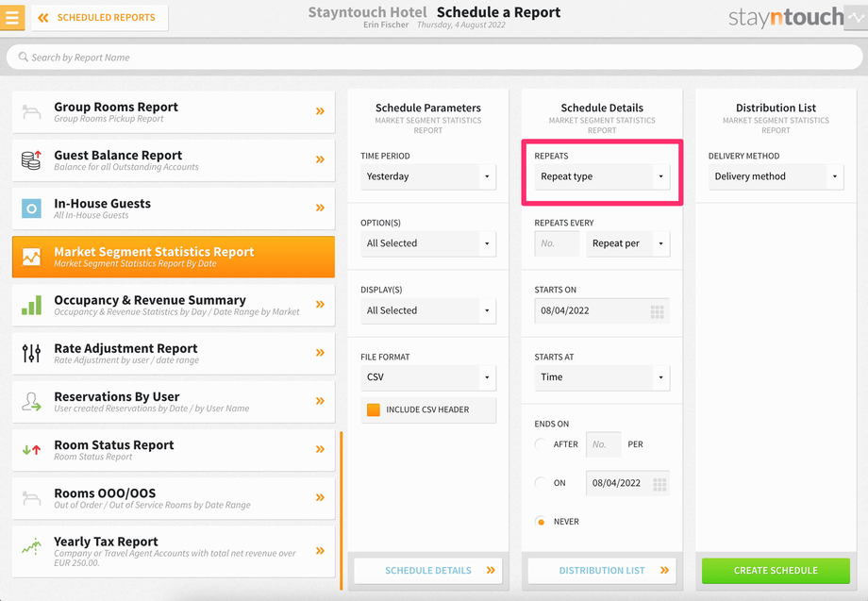This screenshot has height=601, width=868.
Task: Open the Starts On calendar picker icon
Action: tap(657, 311)
